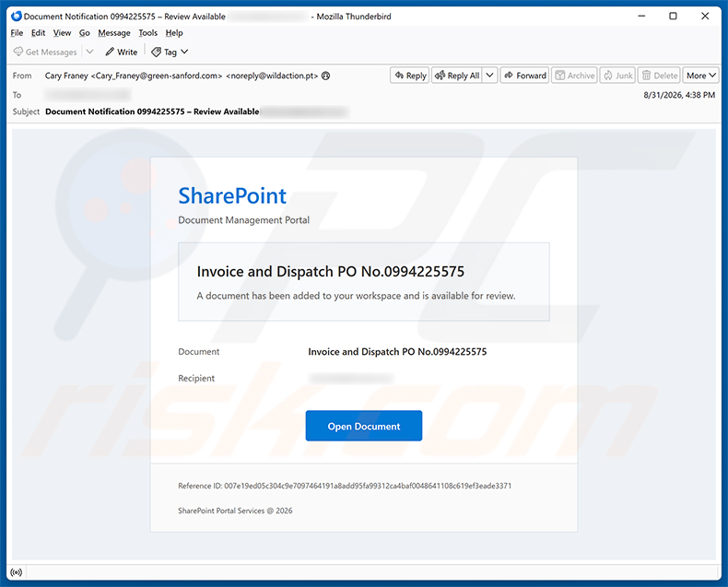Open the View menu
The height and width of the screenshot is (587, 728).
(62, 33)
